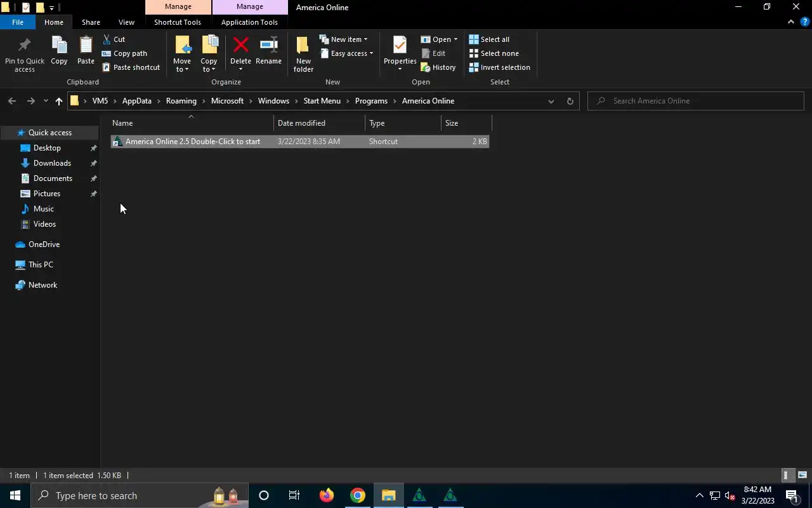Click Select all in ribbon
The height and width of the screenshot is (508, 812).
click(489, 39)
